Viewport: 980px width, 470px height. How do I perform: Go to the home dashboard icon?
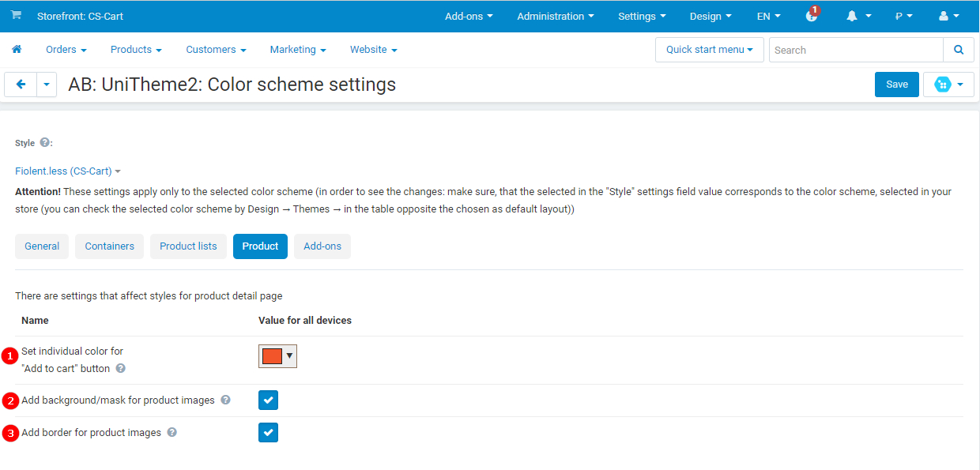tap(17, 49)
